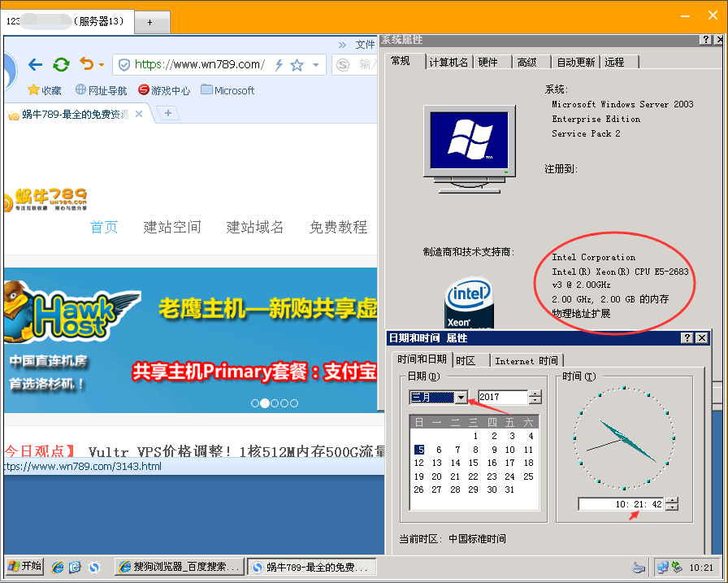The height and width of the screenshot is (583, 728).
Task: Expand the month dropdown showing 三月
Action: pyautogui.click(x=461, y=398)
